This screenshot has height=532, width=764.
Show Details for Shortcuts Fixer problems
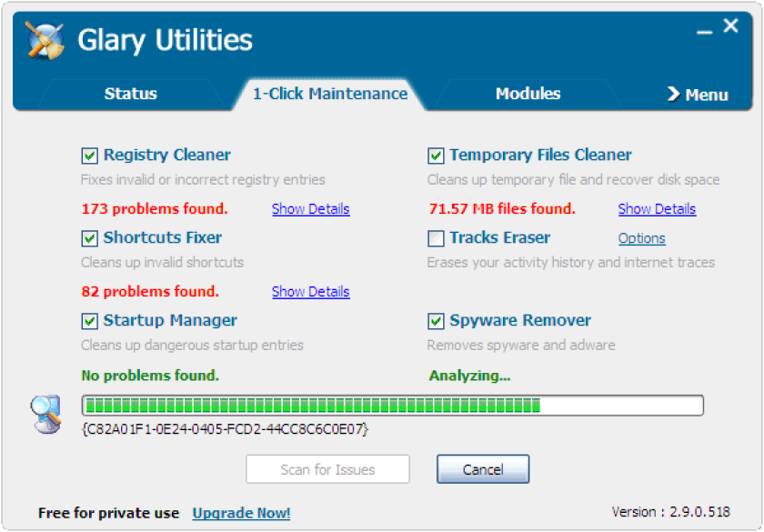[311, 292]
